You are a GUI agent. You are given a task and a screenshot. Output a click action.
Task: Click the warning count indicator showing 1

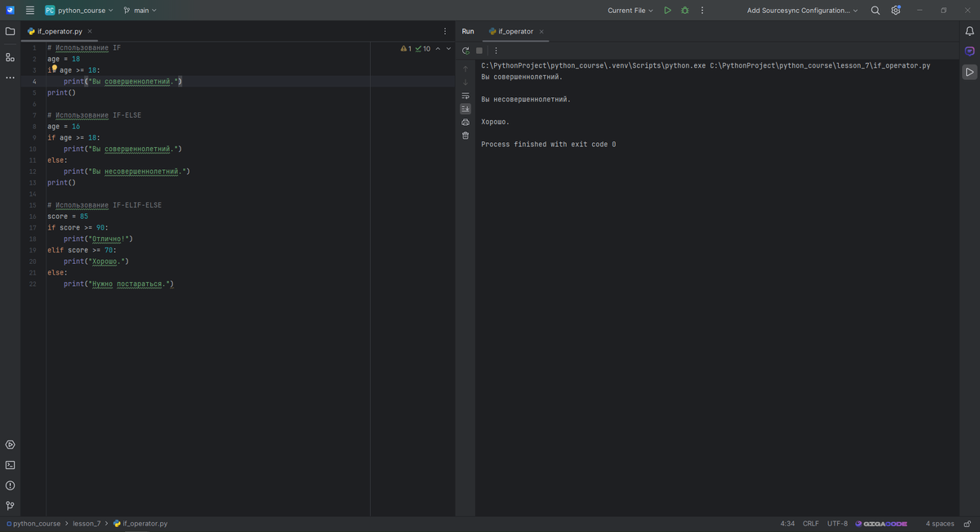pos(406,49)
